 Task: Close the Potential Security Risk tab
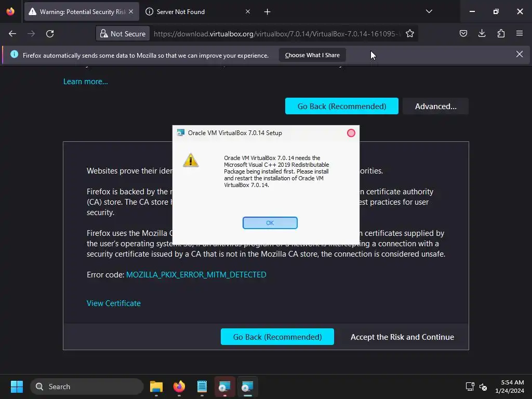coord(131,11)
